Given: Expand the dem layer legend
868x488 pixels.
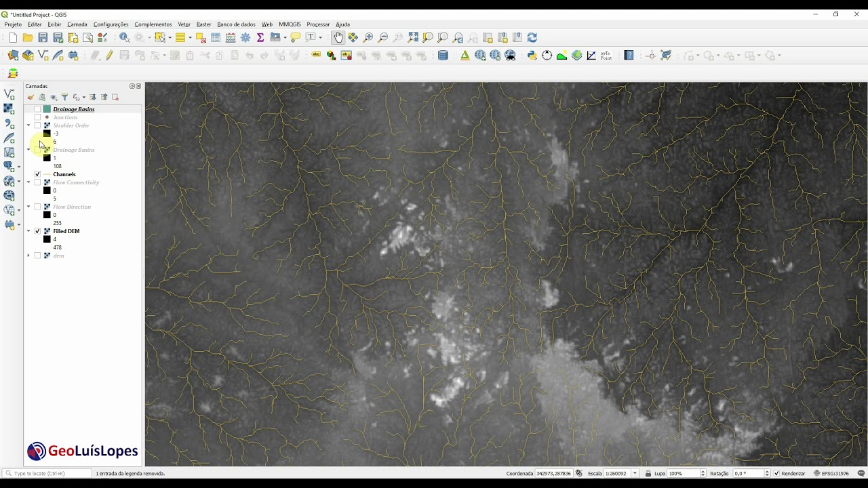Looking at the screenshot, I should point(28,256).
